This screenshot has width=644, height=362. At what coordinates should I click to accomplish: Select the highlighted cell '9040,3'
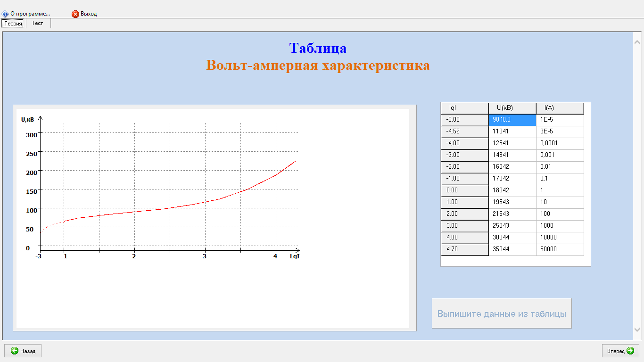(x=512, y=120)
